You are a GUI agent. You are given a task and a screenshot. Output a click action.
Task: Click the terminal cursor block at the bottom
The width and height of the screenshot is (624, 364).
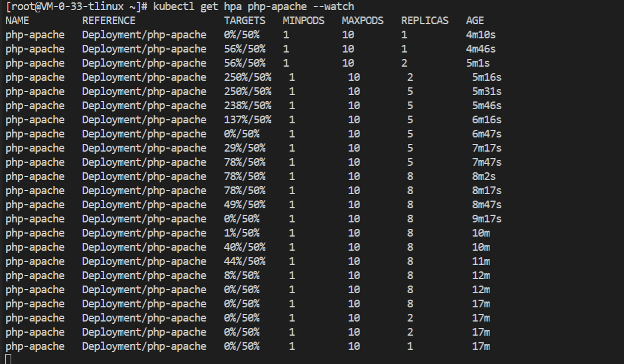click(x=8, y=359)
